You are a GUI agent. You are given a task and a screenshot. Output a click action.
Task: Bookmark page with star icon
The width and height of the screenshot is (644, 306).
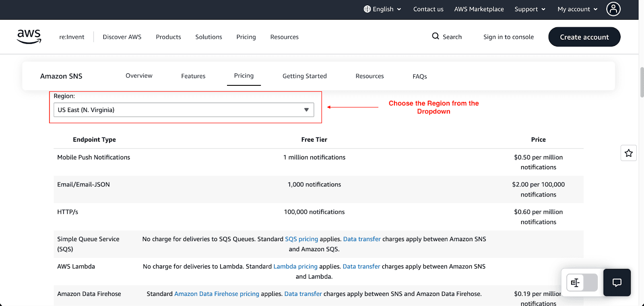coord(629,153)
